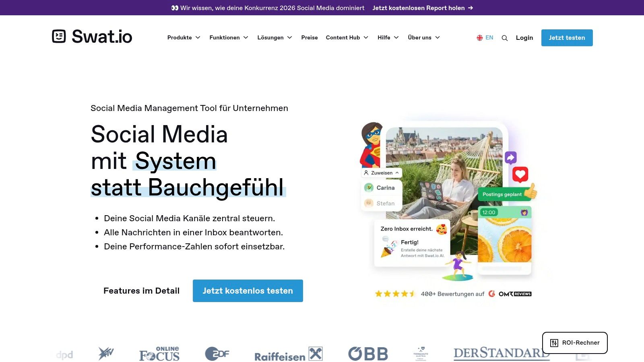Click the ZDF logo

click(217, 354)
